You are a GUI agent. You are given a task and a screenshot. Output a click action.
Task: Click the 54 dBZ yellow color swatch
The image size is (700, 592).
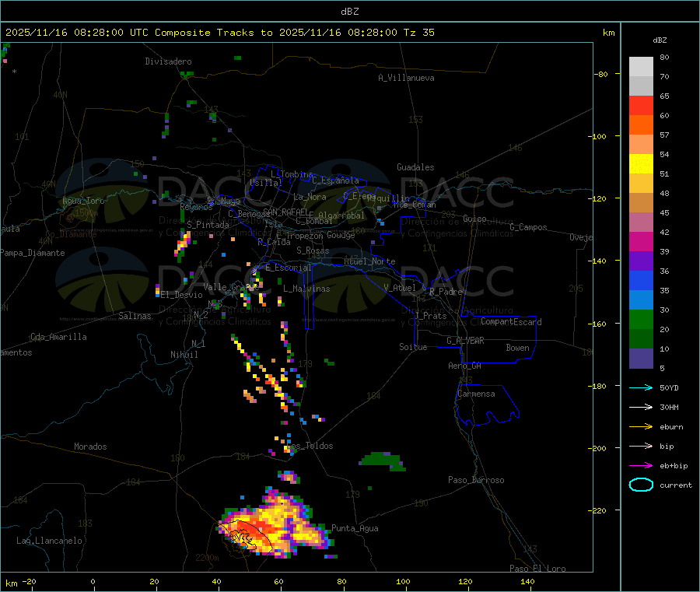[641, 164]
